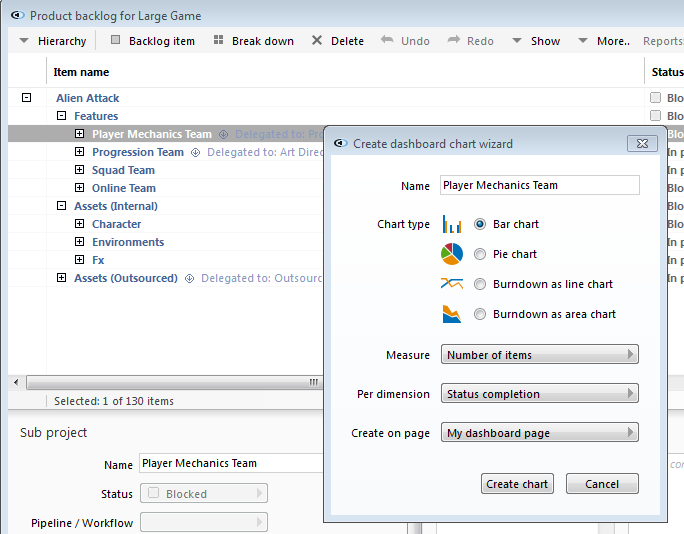Click the Bar chart icon
Viewport: 684px width, 534px height.
(451, 225)
